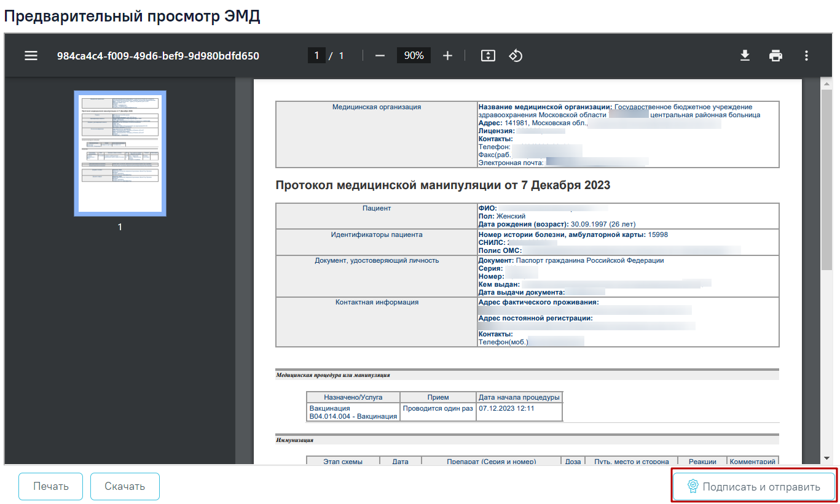Click the Предварительный просмотр ЭМД title

tap(132, 17)
